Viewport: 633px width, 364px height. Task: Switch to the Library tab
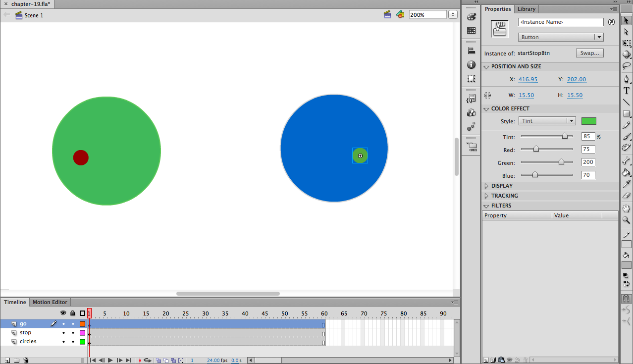pos(526,9)
